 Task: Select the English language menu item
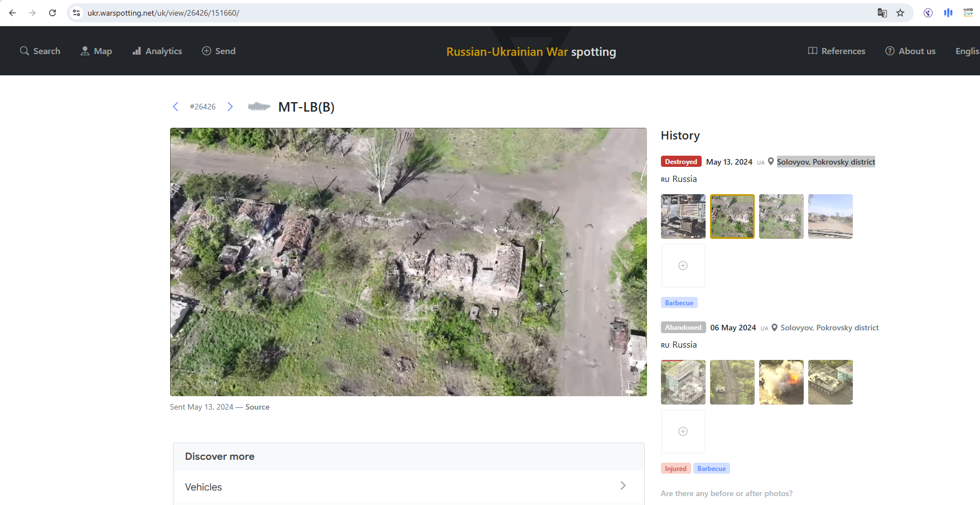tap(968, 51)
